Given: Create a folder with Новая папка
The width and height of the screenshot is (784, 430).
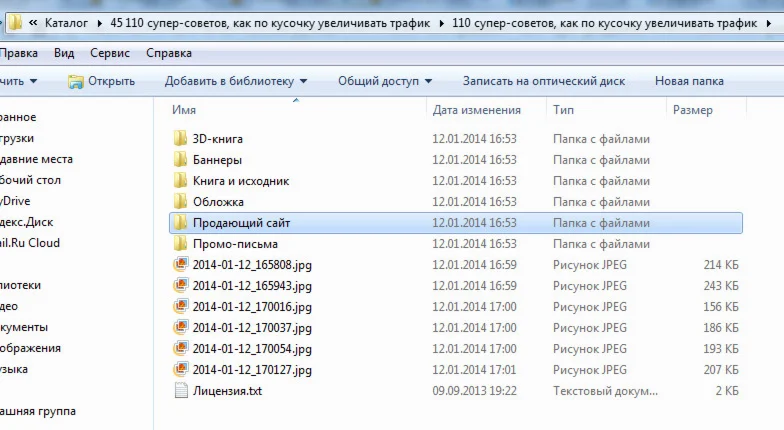Looking at the screenshot, I should pos(690,81).
